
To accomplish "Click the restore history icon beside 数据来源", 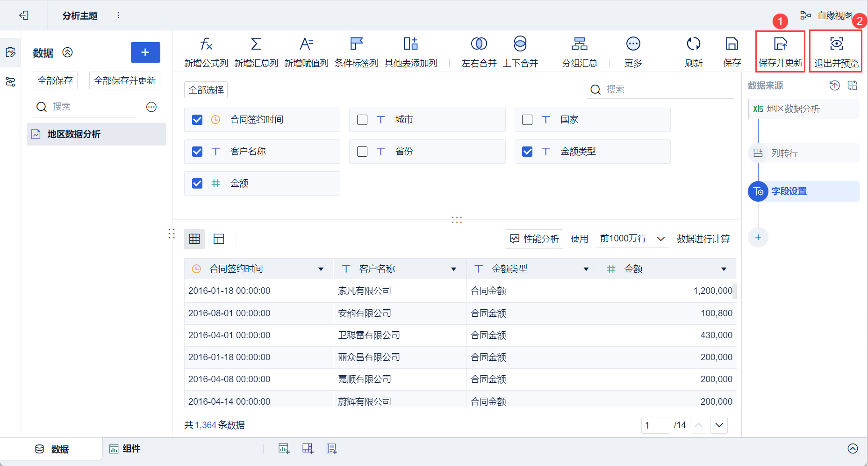I will coord(835,85).
